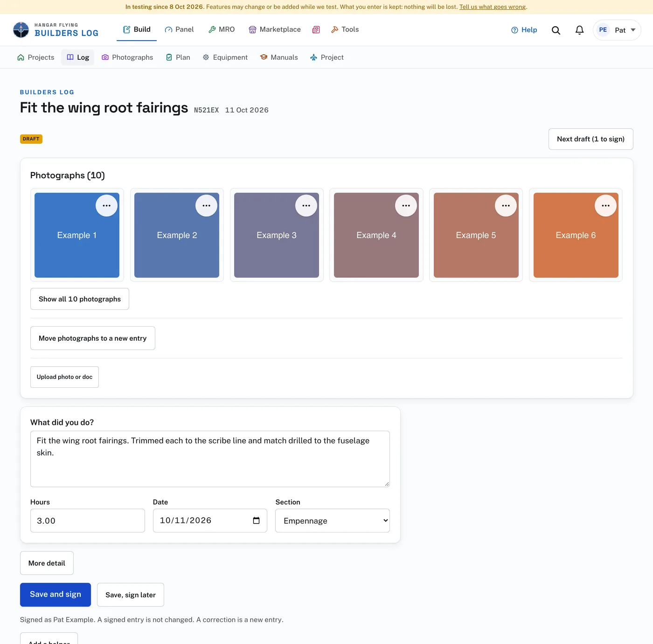Switch to the Build tab
Image resolution: width=653 pixels, height=644 pixels.
[137, 29]
